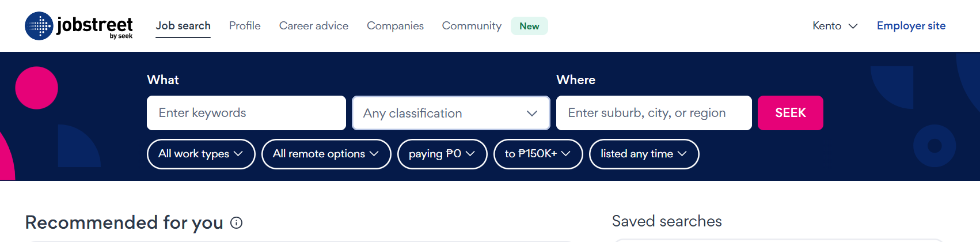
Task: Click the info icon beside Recommended for you
Action: pyautogui.click(x=236, y=223)
